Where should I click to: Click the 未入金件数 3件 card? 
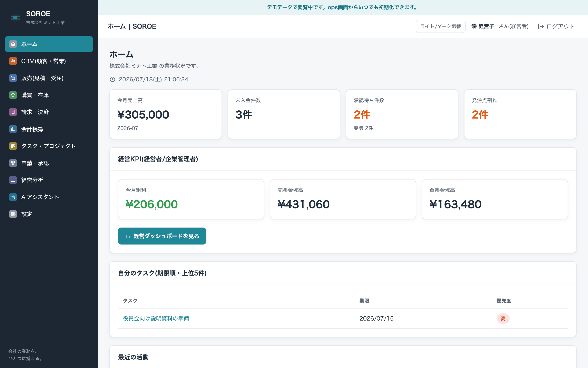click(284, 114)
